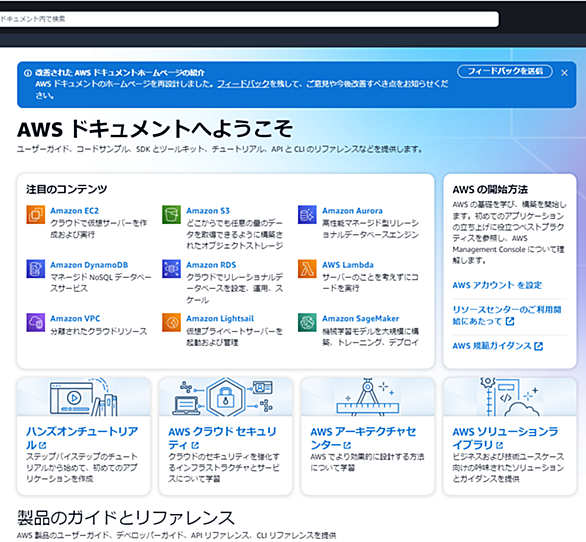This screenshot has width=586, height=542.
Task: Click the 製品のガイドとリファレンス heading
Action: [x=126, y=518]
